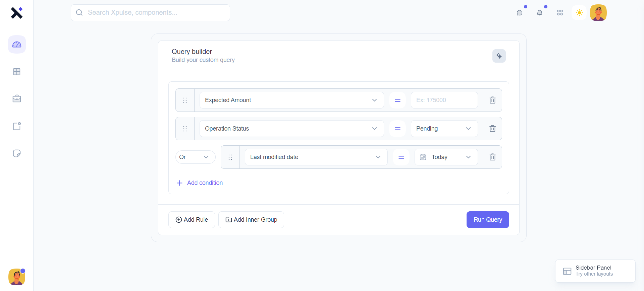Open the Today date dropdown

446,157
